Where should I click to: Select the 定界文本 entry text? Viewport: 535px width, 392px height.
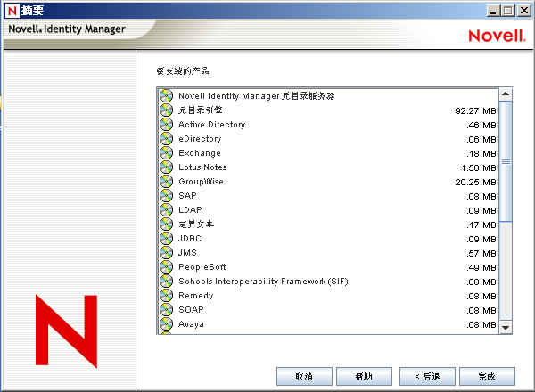196,225
